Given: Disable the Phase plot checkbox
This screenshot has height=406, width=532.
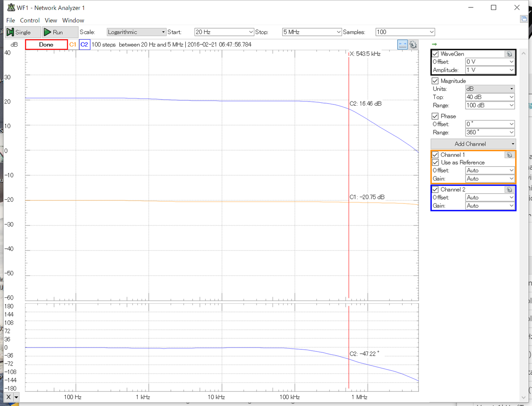Looking at the screenshot, I should 435,116.
